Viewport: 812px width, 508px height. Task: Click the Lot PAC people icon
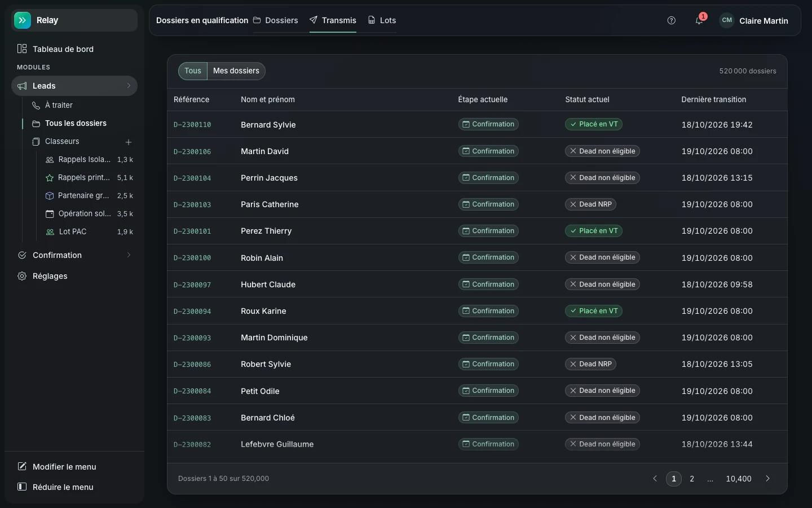(50, 232)
